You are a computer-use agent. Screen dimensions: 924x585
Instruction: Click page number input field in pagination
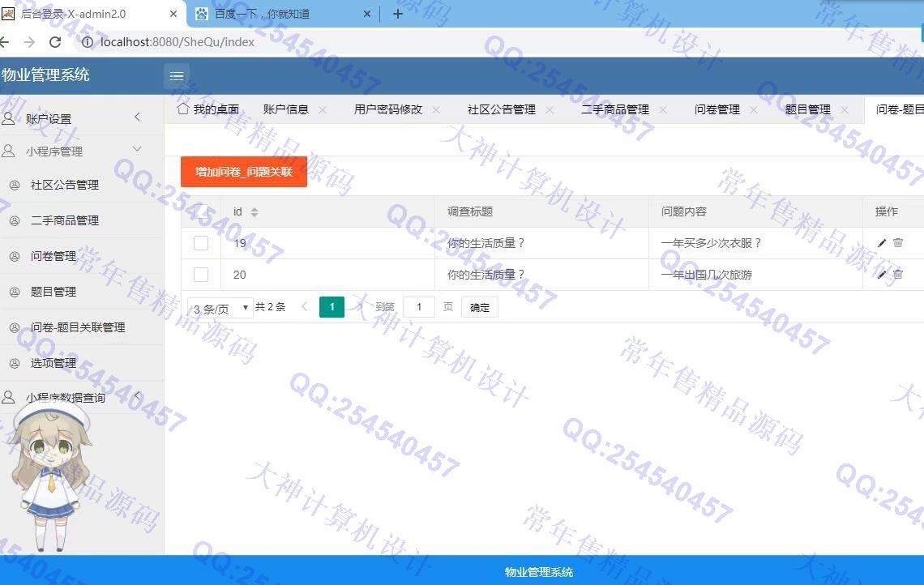[x=419, y=307]
